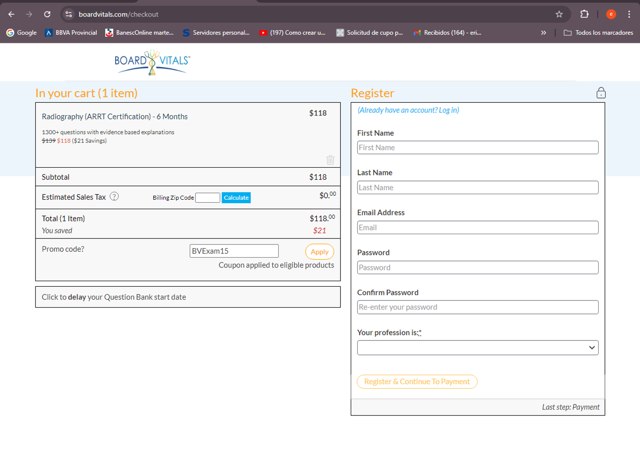Remove cart item with the trash icon
Viewport: 640px width, 468px height.
tap(330, 160)
